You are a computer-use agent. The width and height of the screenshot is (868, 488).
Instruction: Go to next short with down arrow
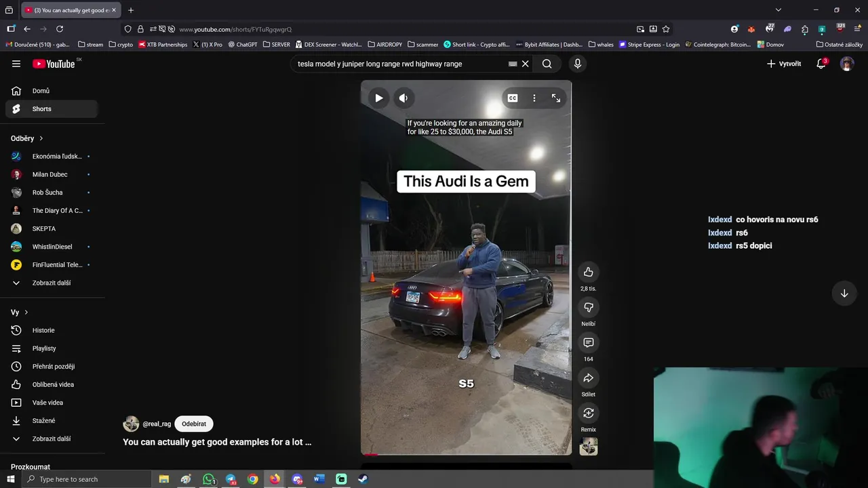(x=844, y=293)
